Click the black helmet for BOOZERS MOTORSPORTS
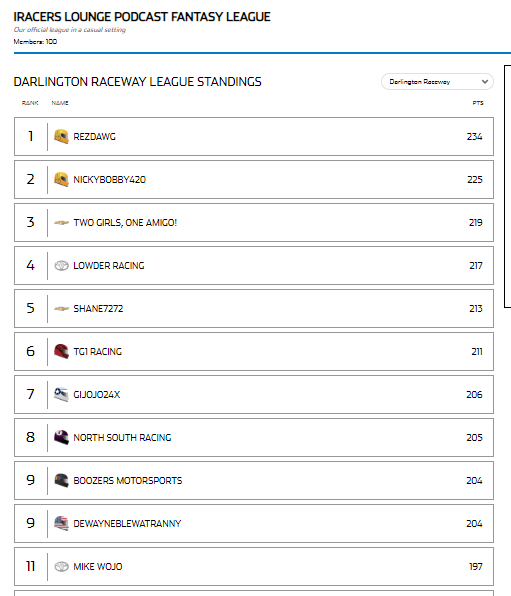Viewport: 511px width, 596px height. tap(61, 480)
